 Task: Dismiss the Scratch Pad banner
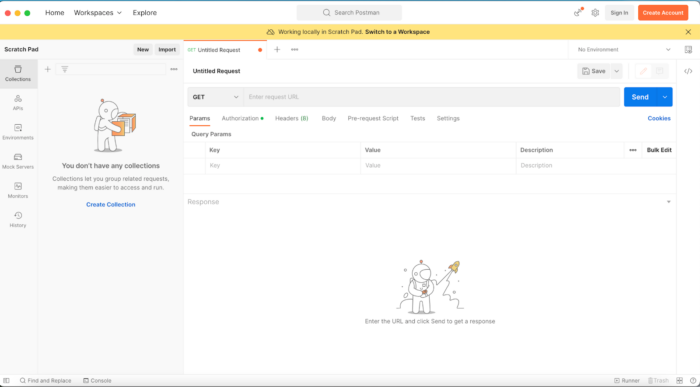[x=688, y=32]
